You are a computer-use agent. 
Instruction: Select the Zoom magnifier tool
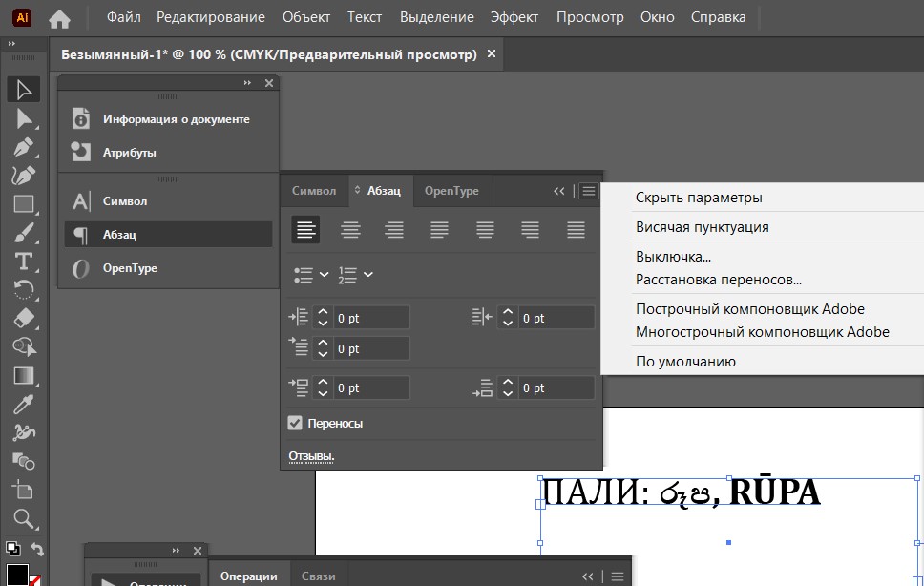coord(24,519)
